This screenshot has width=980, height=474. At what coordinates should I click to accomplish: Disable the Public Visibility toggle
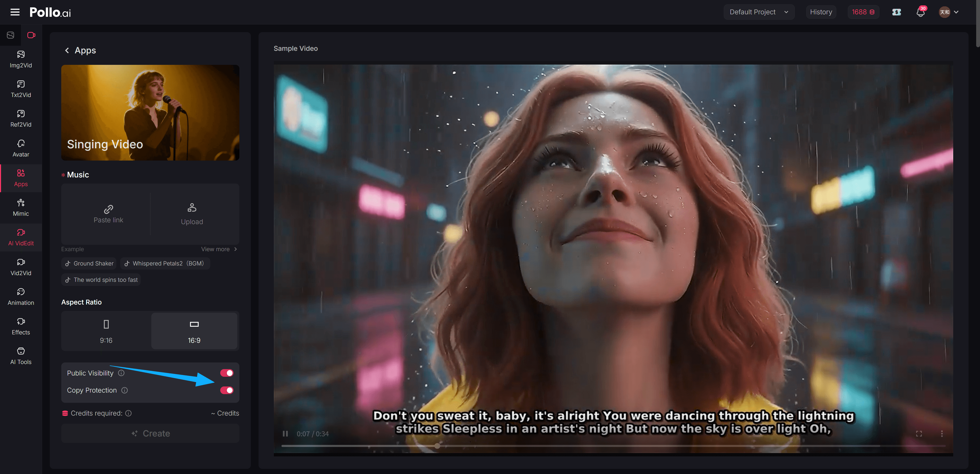[227, 373]
